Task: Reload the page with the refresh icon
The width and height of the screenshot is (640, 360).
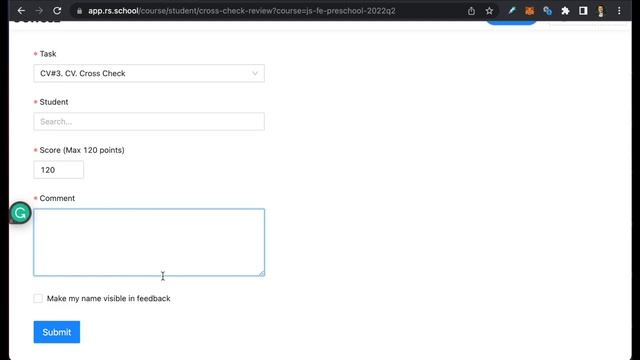Action: [57, 11]
